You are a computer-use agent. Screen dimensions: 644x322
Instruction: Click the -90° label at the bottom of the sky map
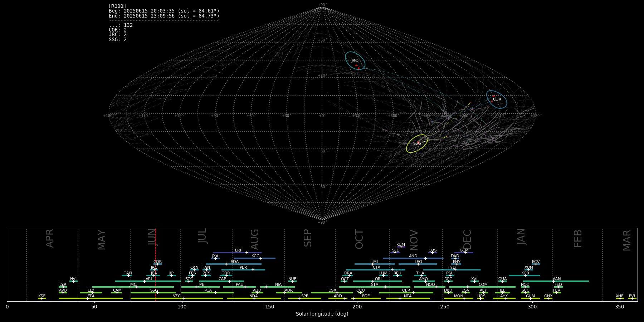pyautogui.click(x=322, y=223)
